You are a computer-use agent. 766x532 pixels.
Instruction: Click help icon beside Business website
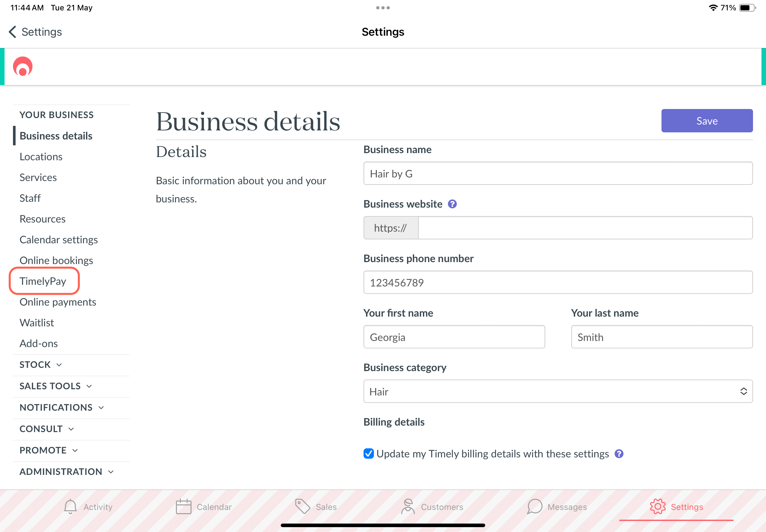(452, 204)
